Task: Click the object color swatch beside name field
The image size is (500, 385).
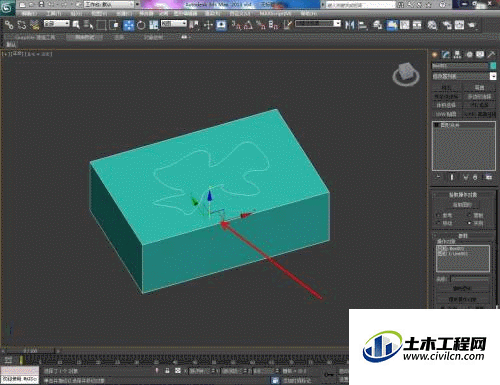Action: coord(493,66)
